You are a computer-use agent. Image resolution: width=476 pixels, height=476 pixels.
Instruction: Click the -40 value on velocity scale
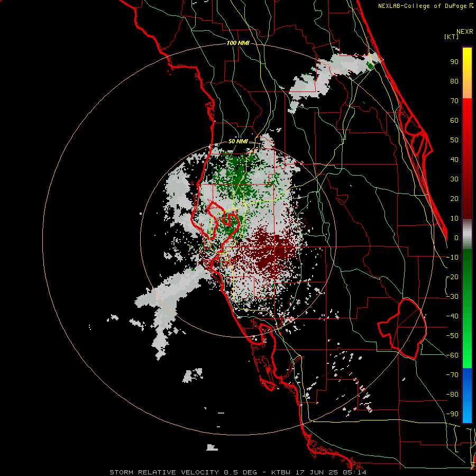click(x=452, y=316)
